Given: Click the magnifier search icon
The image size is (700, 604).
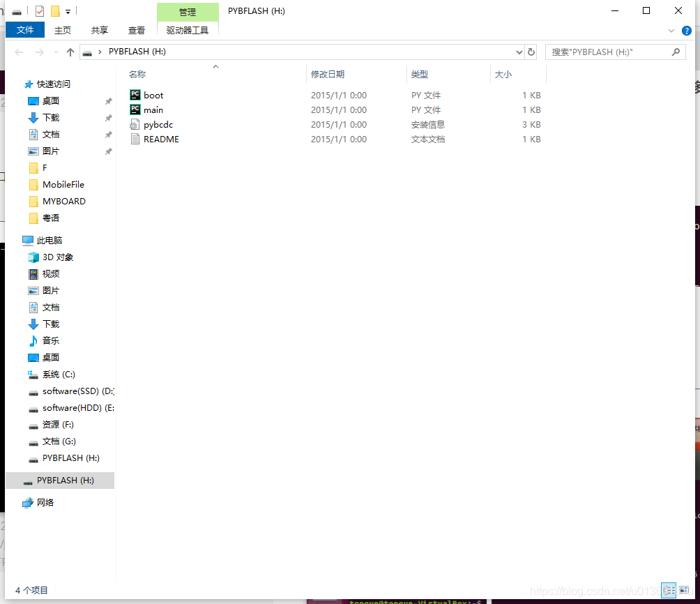Looking at the screenshot, I should (676, 52).
